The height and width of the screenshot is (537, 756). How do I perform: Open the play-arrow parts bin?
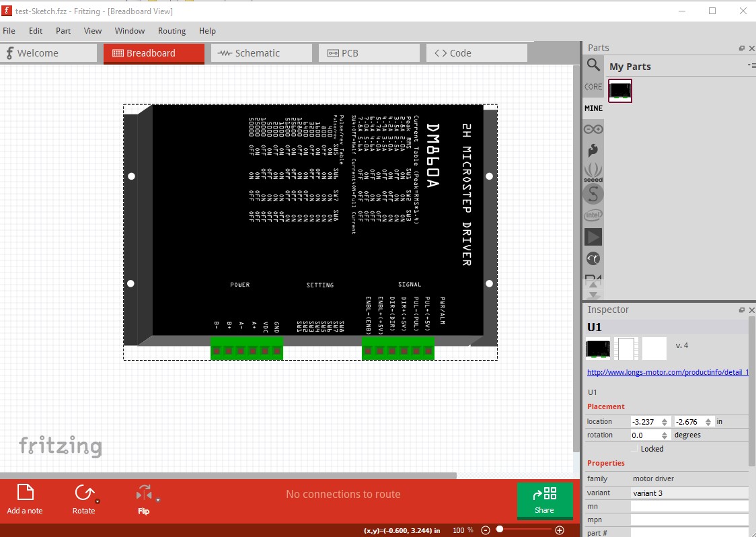pos(593,238)
